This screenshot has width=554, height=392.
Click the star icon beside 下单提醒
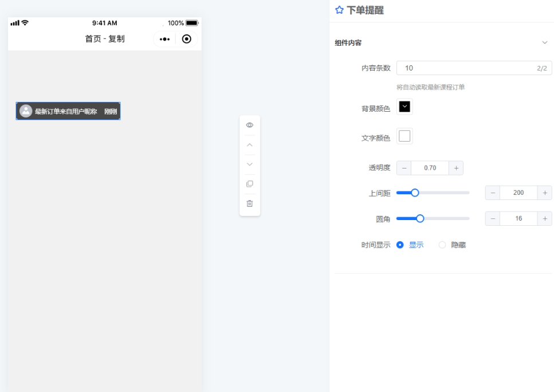click(339, 10)
